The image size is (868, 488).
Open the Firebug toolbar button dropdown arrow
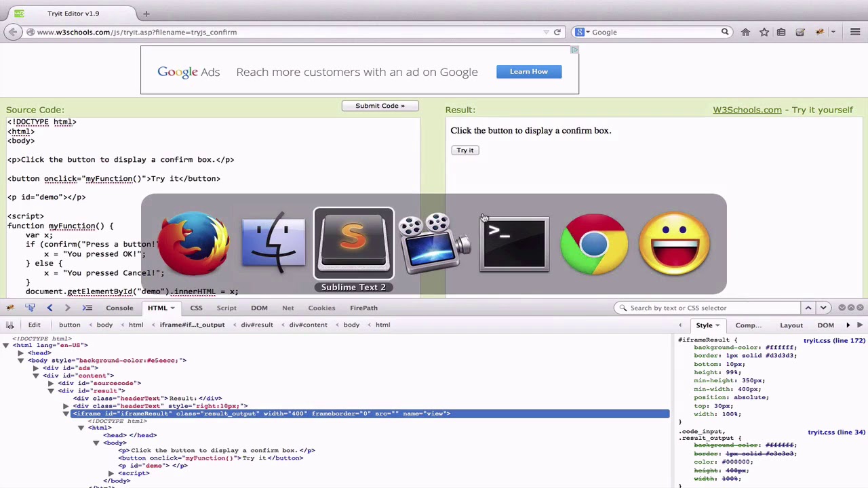click(x=833, y=32)
